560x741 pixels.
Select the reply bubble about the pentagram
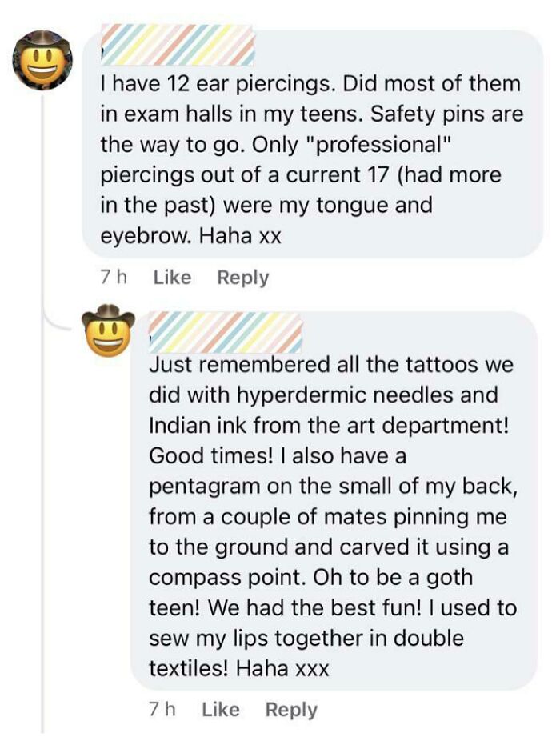click(x=334, y=501)
